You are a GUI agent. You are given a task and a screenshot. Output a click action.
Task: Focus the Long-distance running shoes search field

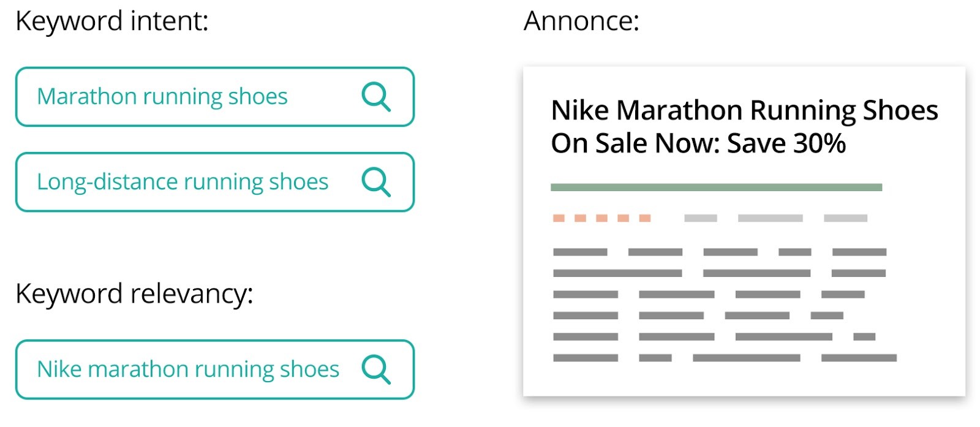pyautogui.click(x=183, y=182)
